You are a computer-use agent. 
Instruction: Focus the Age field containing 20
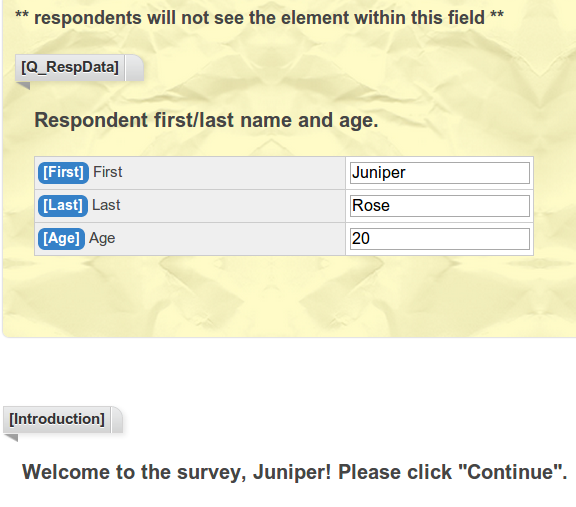tap(440, 239)
